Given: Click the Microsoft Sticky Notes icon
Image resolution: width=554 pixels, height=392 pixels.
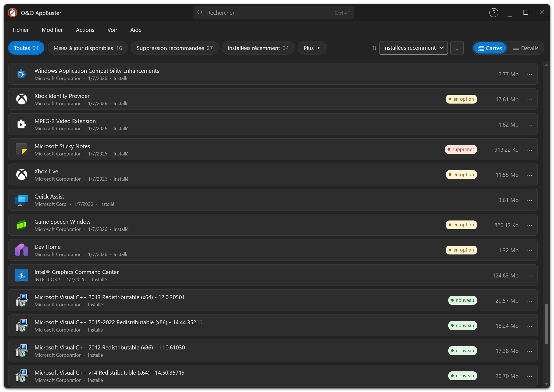Looking at the screenshot, I should [22, 150].
